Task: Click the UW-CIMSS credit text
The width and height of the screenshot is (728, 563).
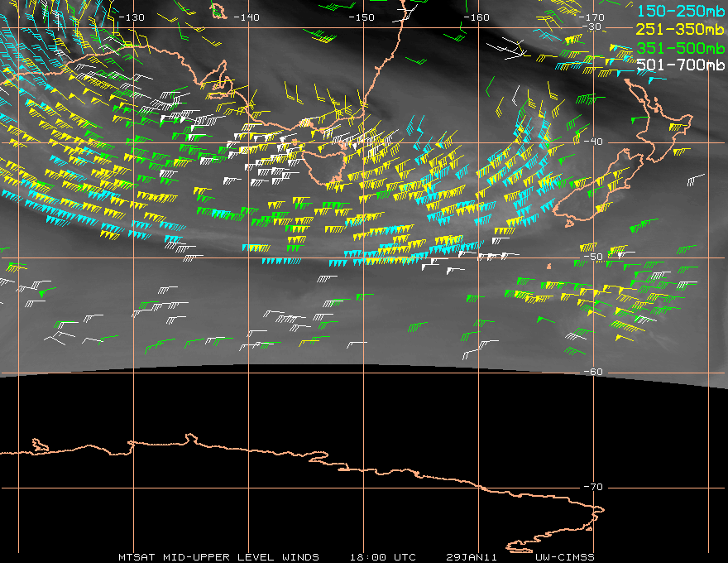Action: tap(564, 557)
